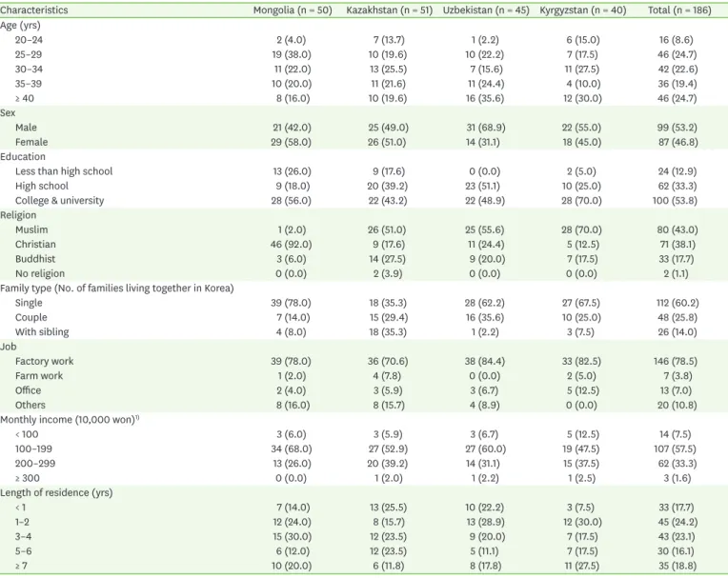Select the 'Factory work' row label

point(45,361)
